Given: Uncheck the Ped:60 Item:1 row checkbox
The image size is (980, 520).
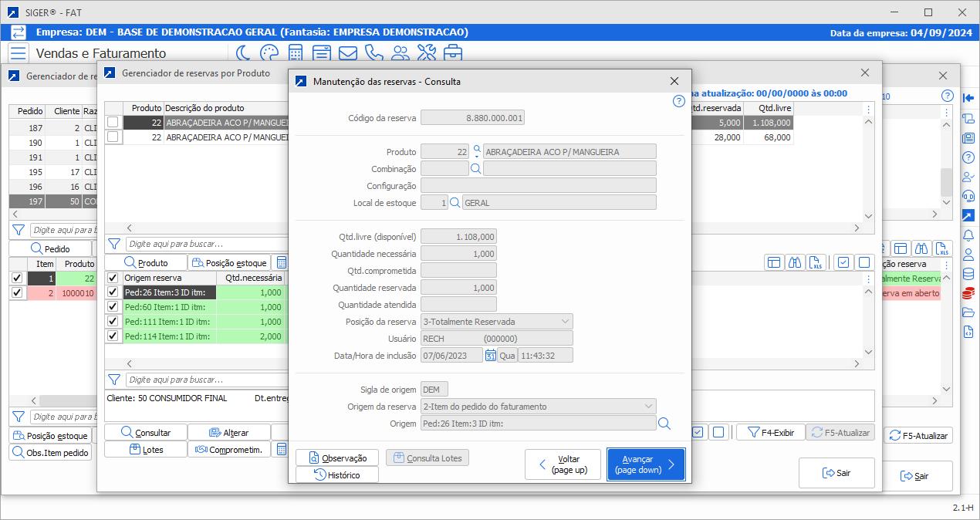Looking at the screenshot, I should click(113, 307).
